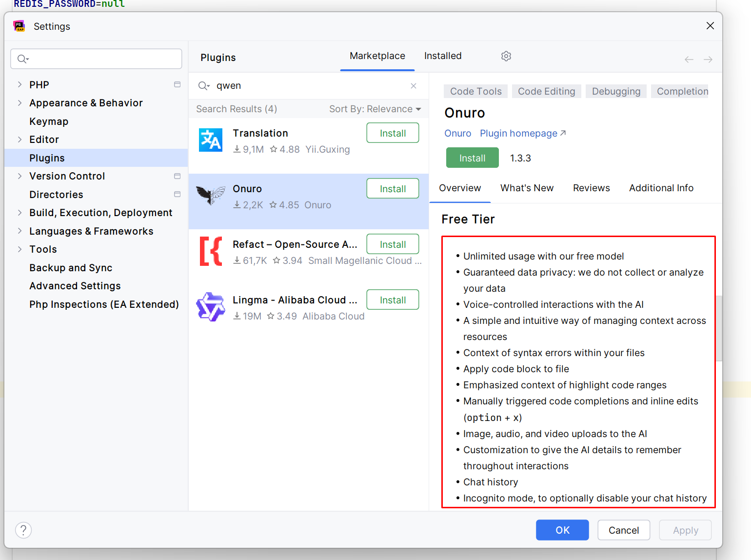Install Onuro from the results list
The image size is (751, 560).
pyautogui.click(x=393, y=189)
